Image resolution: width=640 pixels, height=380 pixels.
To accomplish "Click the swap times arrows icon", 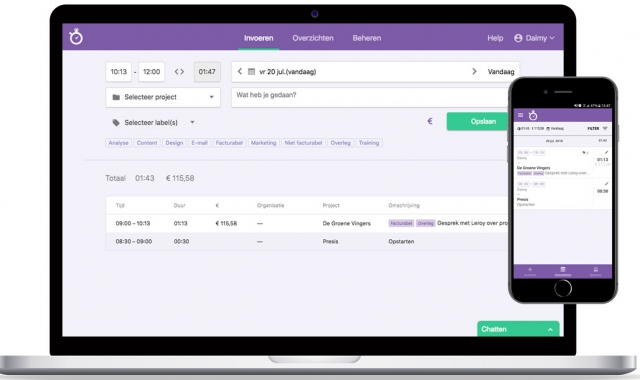I will click(x=179, y=72).
